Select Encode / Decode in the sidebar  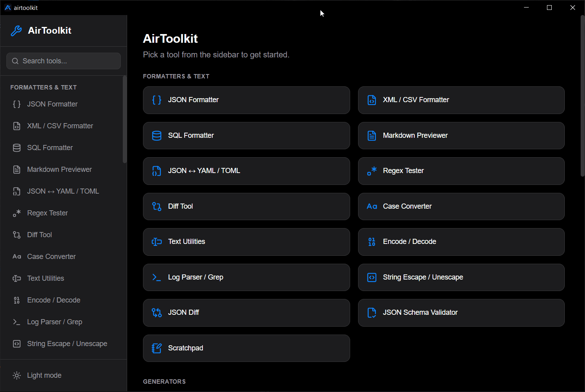[x=63, y=300]
